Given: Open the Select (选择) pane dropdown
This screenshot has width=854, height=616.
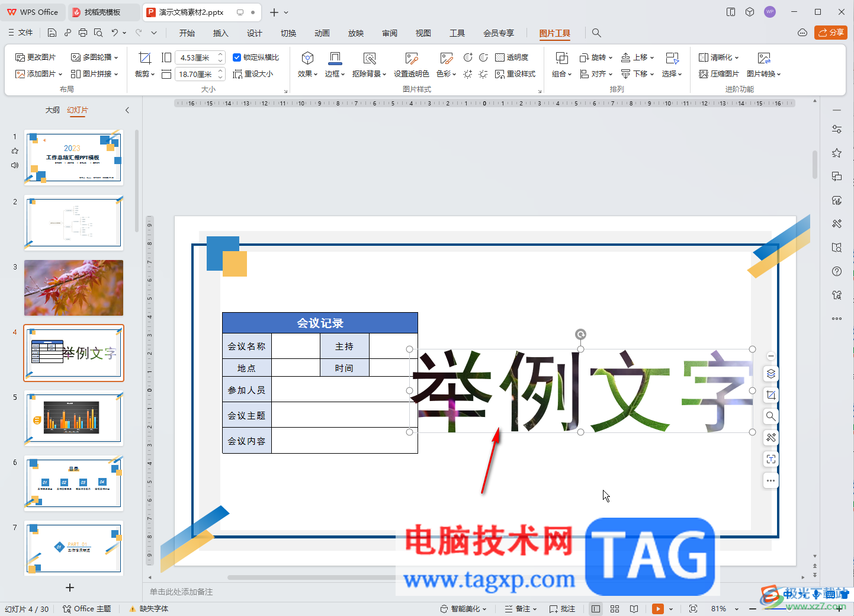Looking at the screenshot, I should tap(672, 65).
